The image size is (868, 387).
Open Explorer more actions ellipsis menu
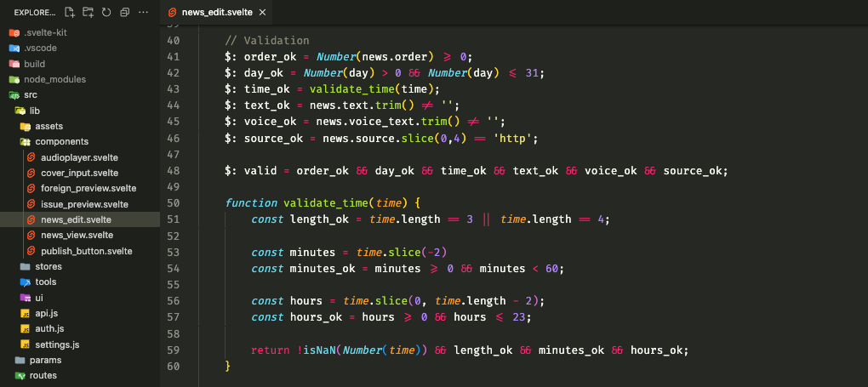[x=143, y=12]
